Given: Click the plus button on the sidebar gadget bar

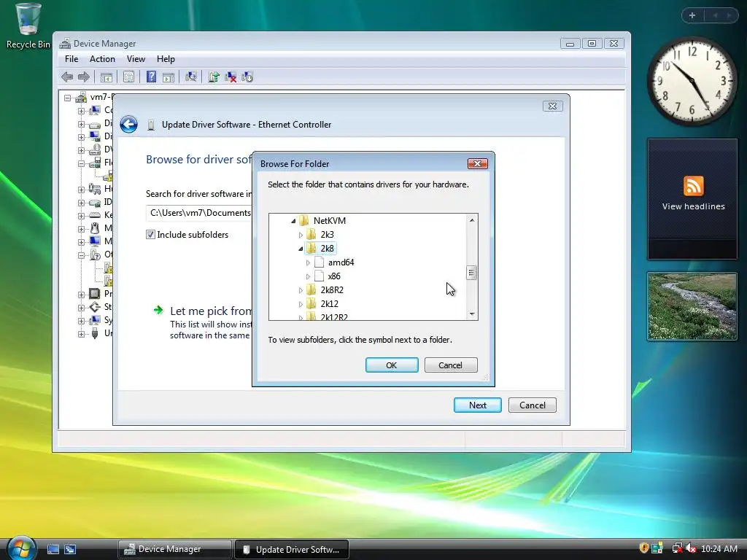Looking at the screenshot, I should coord(692,15).
